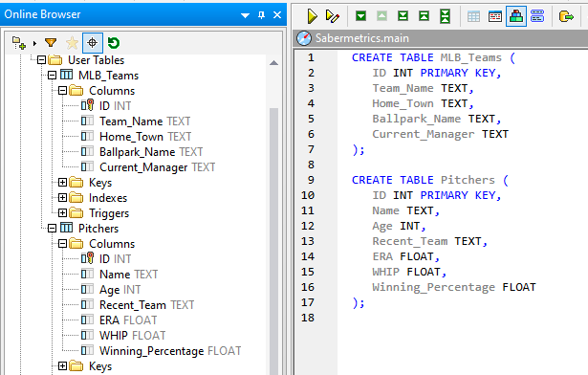Screen dimensions: 588x375
Task: Select the Pitchers table in the tree
Action: click(x=98, y=229)
